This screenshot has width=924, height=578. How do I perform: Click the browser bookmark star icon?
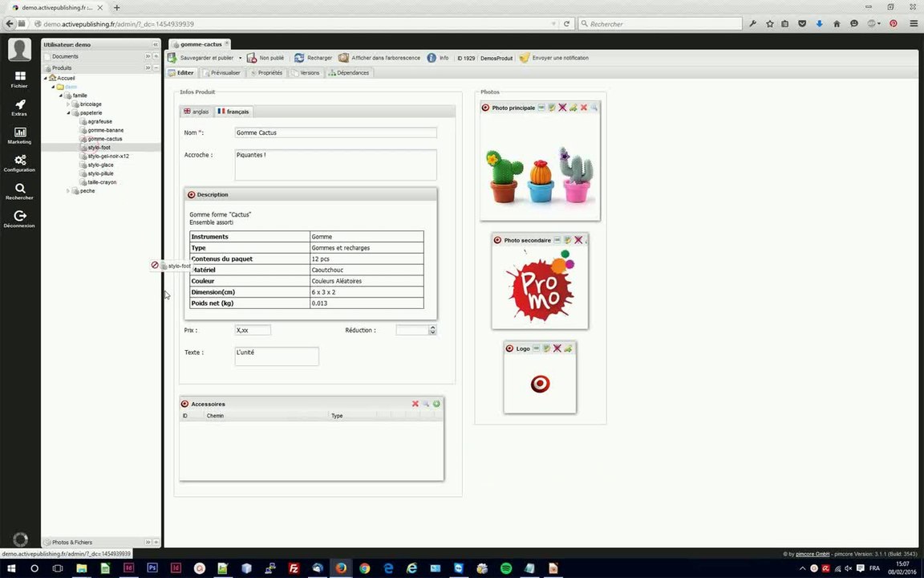770,24
